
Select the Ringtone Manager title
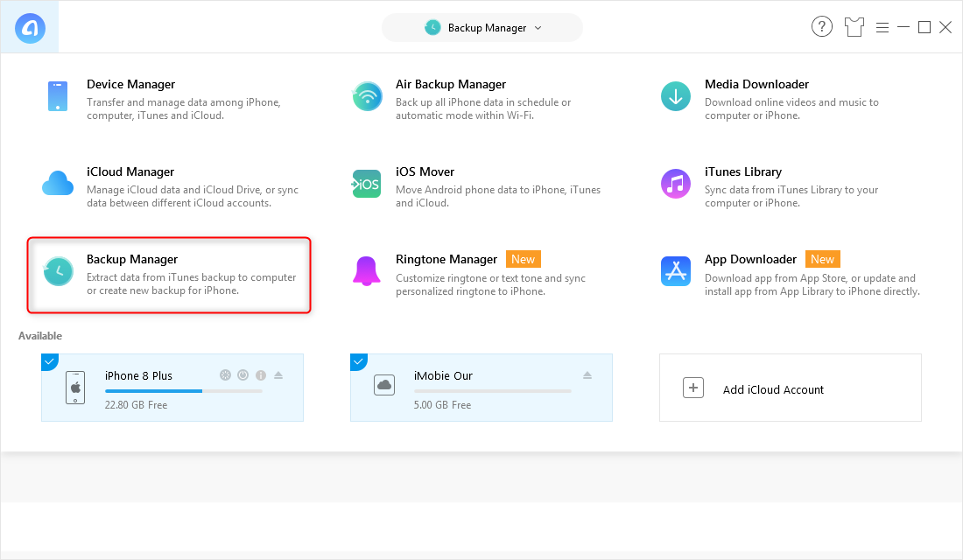click(x=446, y=259)
